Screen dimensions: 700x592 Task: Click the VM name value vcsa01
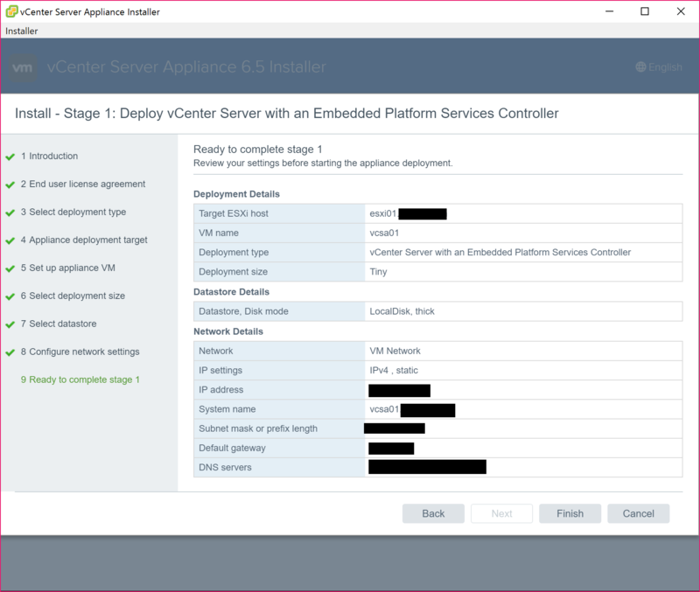coord(384,233)
